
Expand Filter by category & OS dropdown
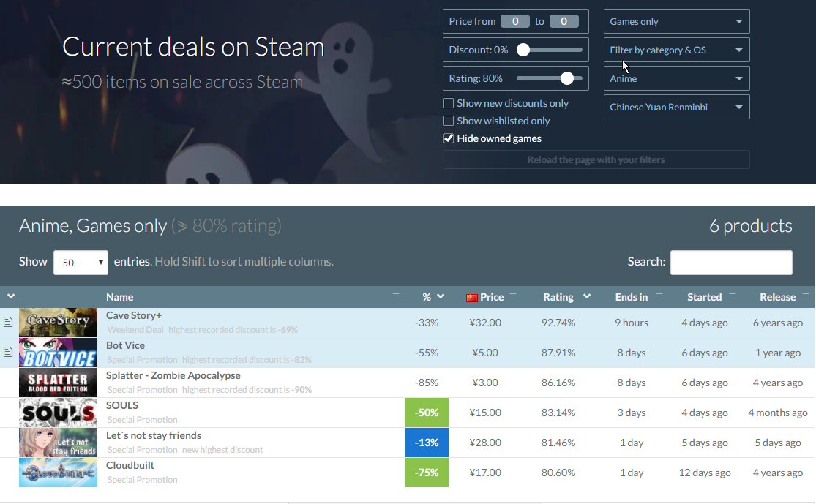point(676,50)
